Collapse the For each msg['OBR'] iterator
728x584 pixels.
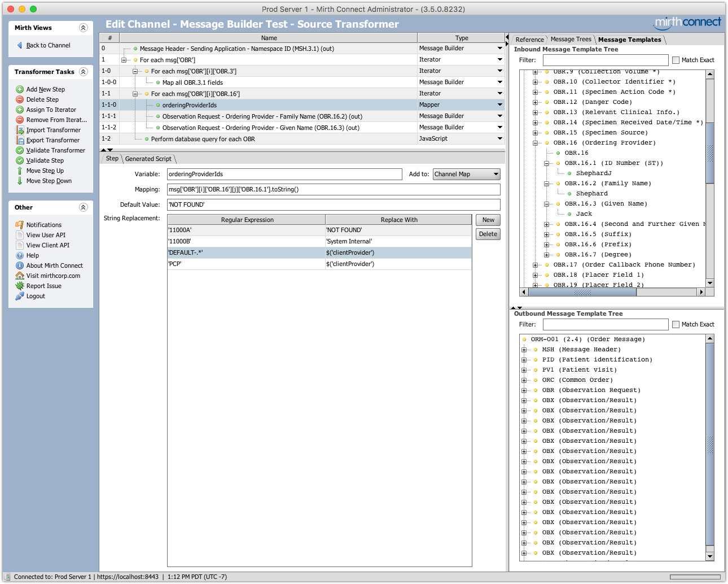pyautogui.click(x=124, y=60)
